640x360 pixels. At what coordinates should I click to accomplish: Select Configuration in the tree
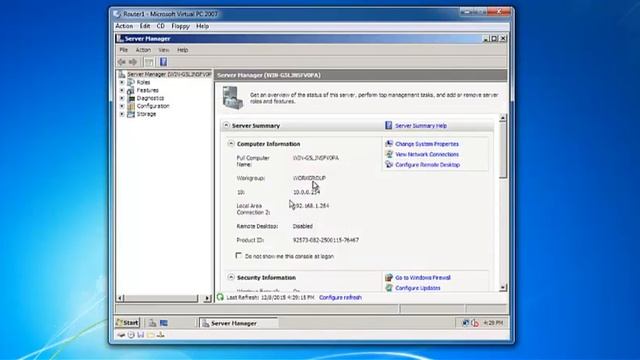tap(153, 106)
